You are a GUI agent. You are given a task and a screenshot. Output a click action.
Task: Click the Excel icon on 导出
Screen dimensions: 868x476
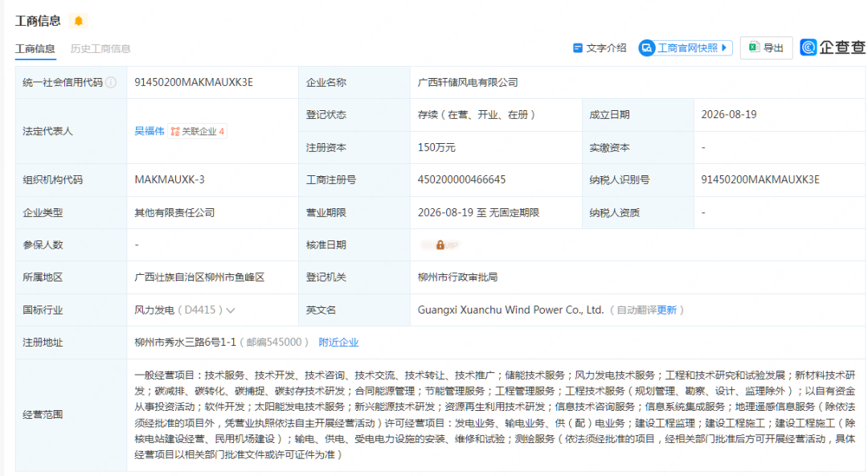coord(753,47)
